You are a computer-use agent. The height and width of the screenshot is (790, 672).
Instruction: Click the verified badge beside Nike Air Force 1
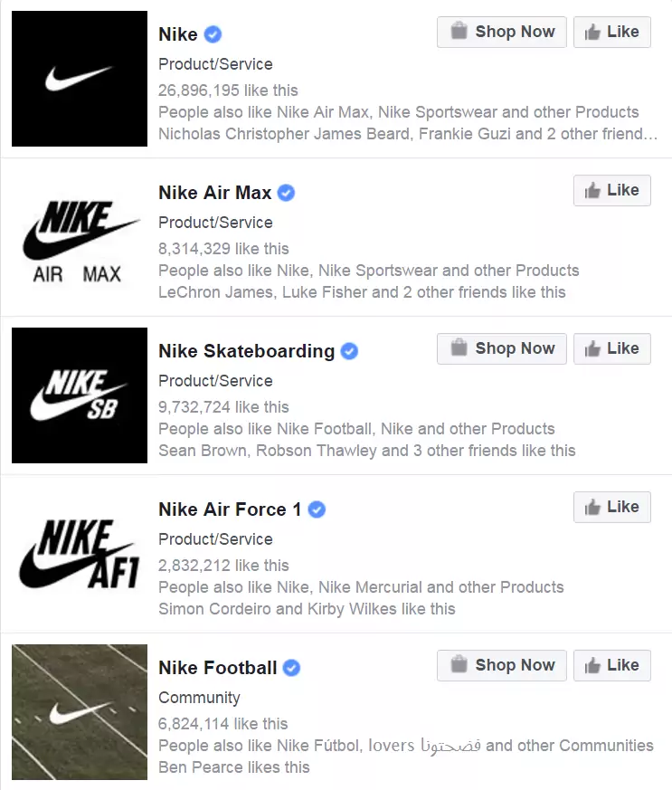[316, 509]
